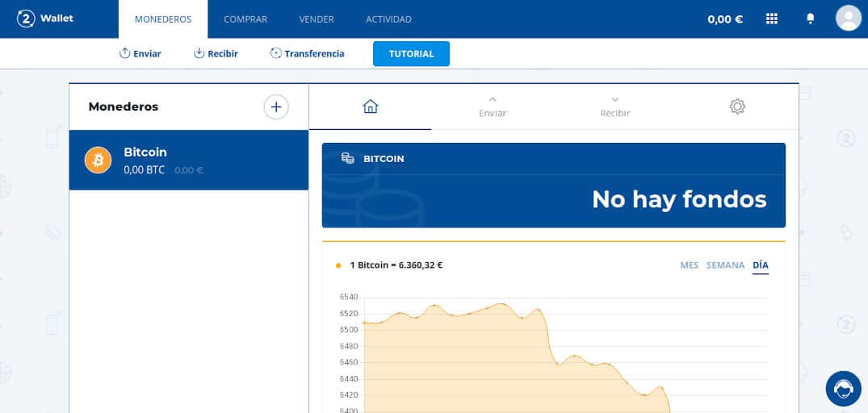Image resolution: width=868 pixels, height=413 pixels.
Task: Click the 2 Wallet logo
Action: [x=45, y=19]
